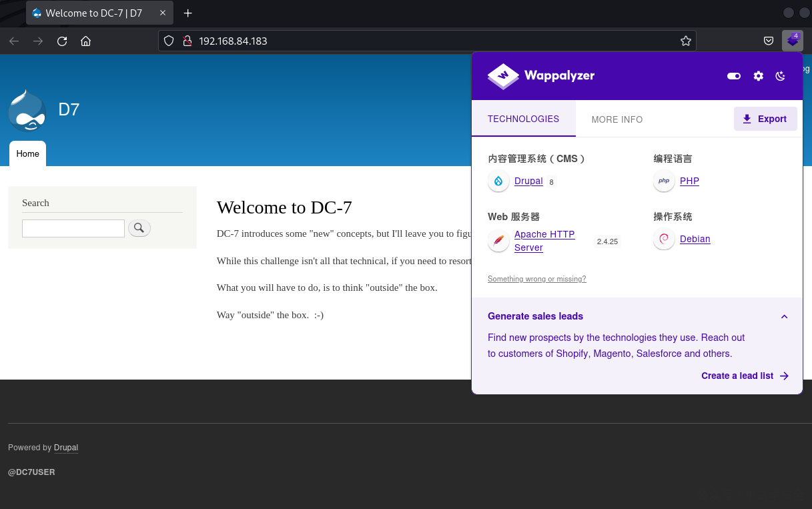Click the browser reload button

pos(62,41)
